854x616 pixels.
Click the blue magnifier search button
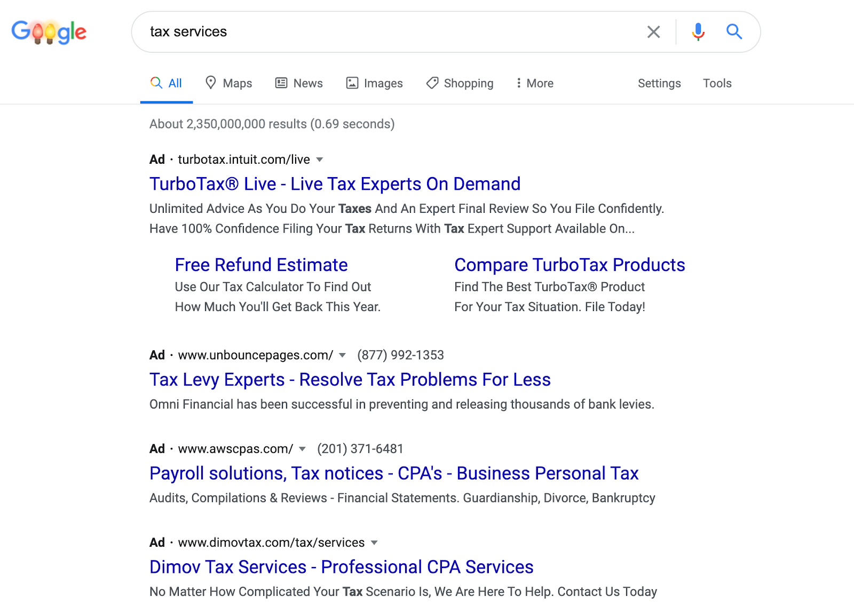tap(734, 32)
